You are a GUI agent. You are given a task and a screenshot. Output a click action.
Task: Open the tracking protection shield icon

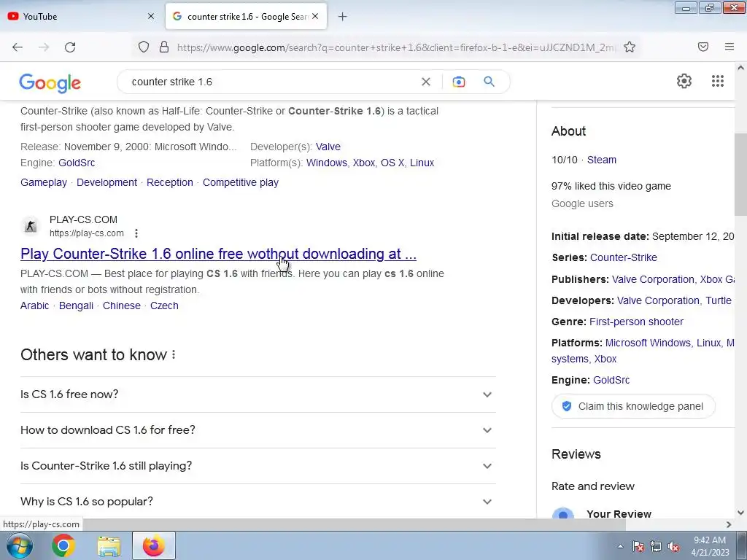tap(144, 47)
